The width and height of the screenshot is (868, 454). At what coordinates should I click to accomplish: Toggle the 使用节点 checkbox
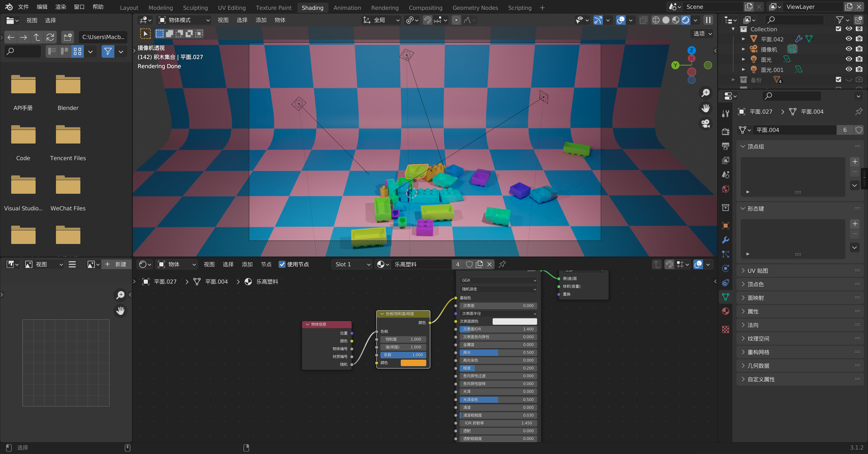click(282, 264)
